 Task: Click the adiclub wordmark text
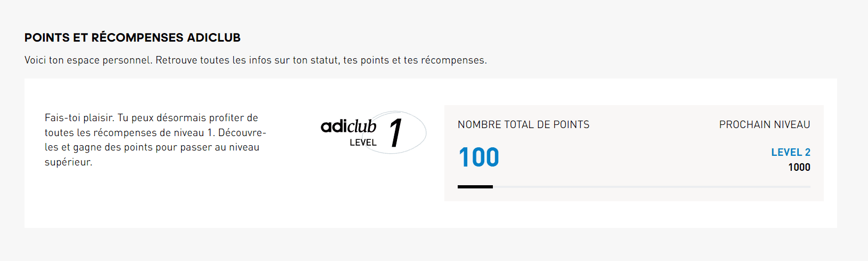348,126
